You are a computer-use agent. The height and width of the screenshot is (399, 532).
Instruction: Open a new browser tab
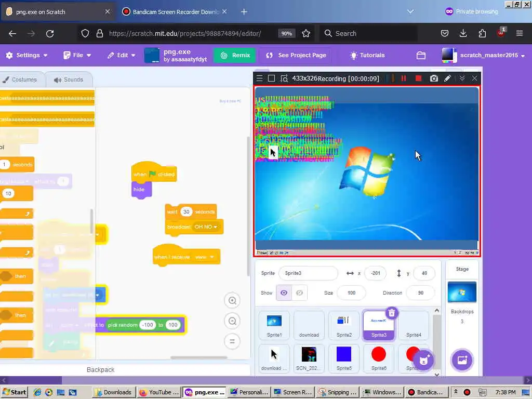click(244, 12)
